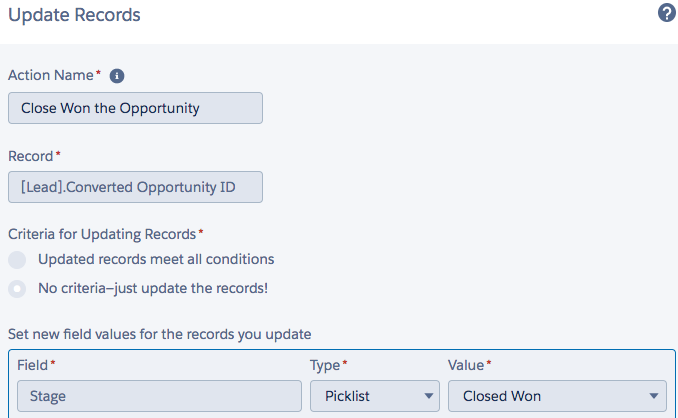Screen dimensions: 678x418
Task: Click the 'No criteria—just update the records!' label text
Action: pyautogui.click(x=153, y=288)
